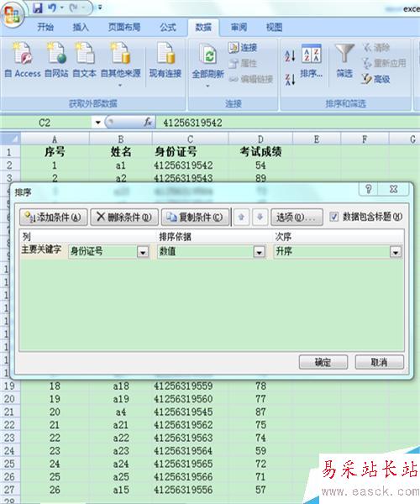
Task: Open the order dropdown (升序)
Action: click(396, 252)
